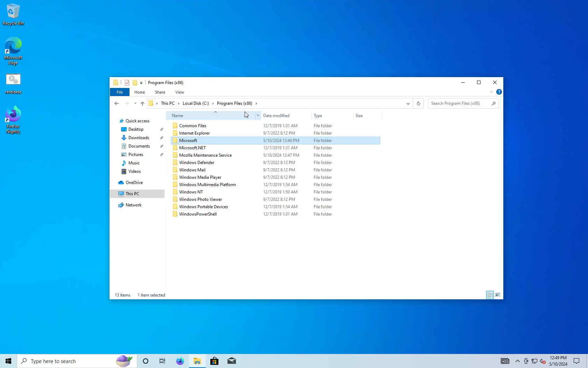The image size is (588, 368).
Task: Click the Local Disk (C:) breadcrumb
Action: tap(196, 103)
